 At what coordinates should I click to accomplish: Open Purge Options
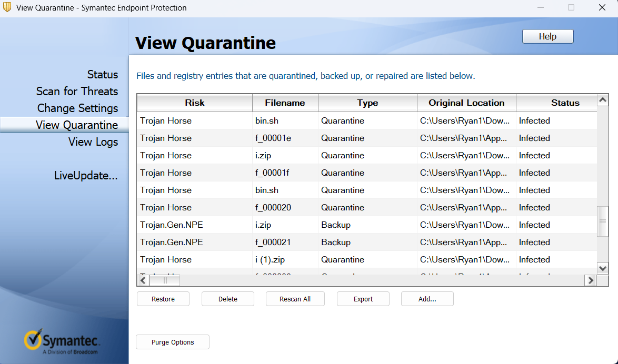pyautogui.click(x=173, y=342)
